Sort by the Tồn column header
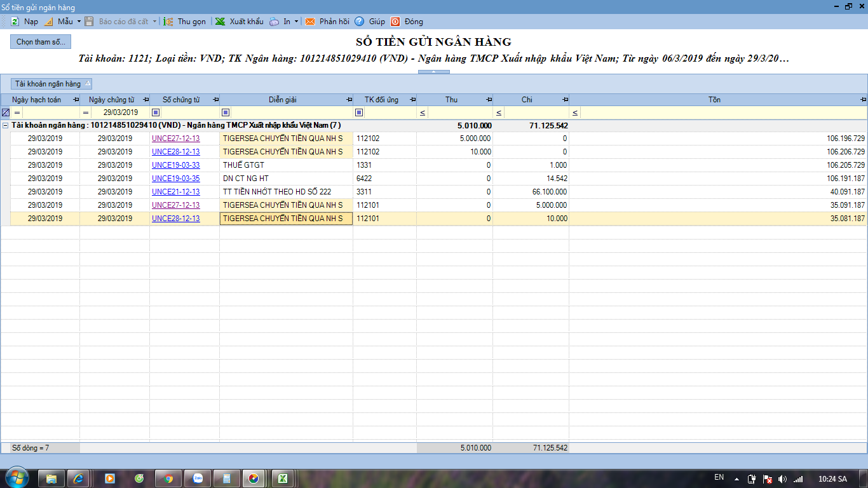 pos(714,100)
